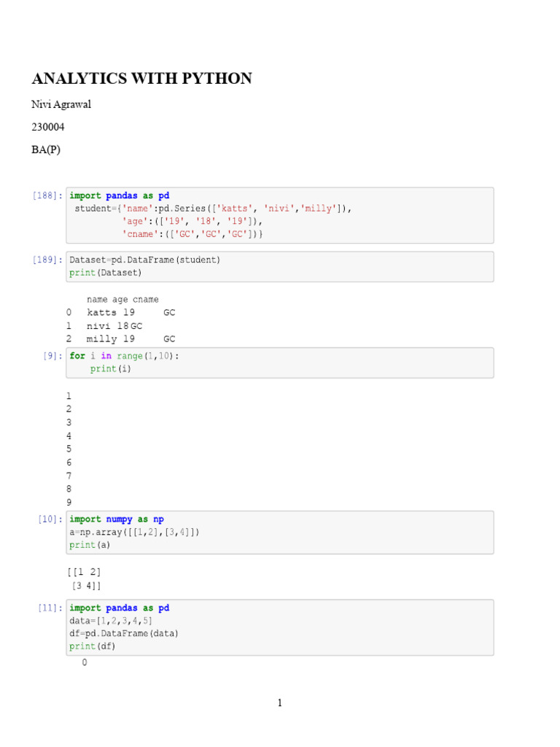Select the cell prompt labeled [188]
The image size is (560, 747).
click(x=47, y=196)
